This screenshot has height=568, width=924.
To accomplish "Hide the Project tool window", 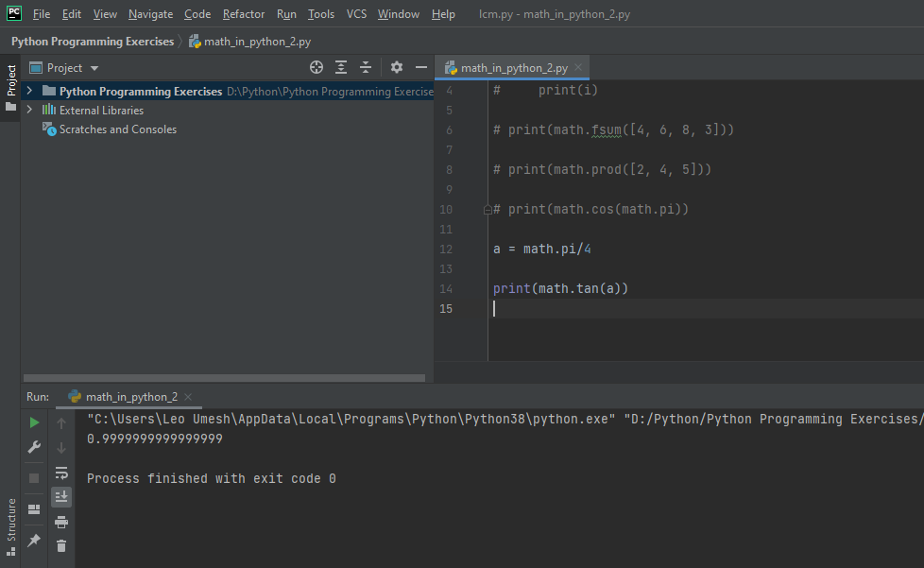I will pyautogui.click(x=421, y=68).
